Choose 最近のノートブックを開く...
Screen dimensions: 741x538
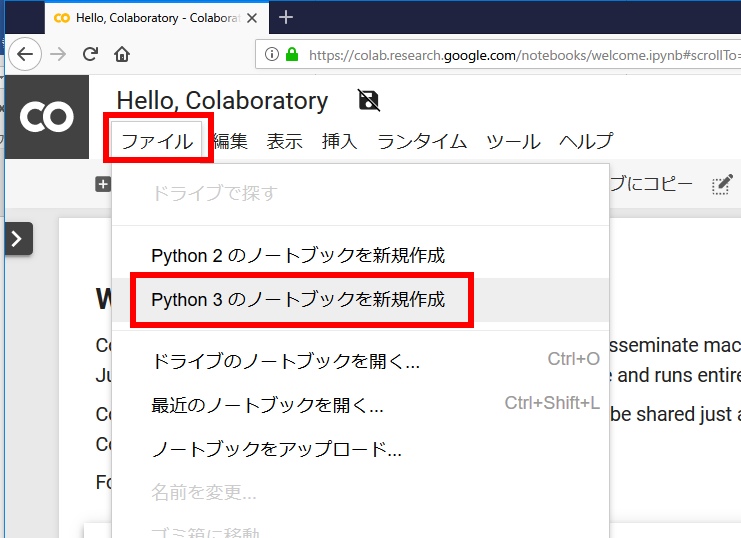[361, 405]
